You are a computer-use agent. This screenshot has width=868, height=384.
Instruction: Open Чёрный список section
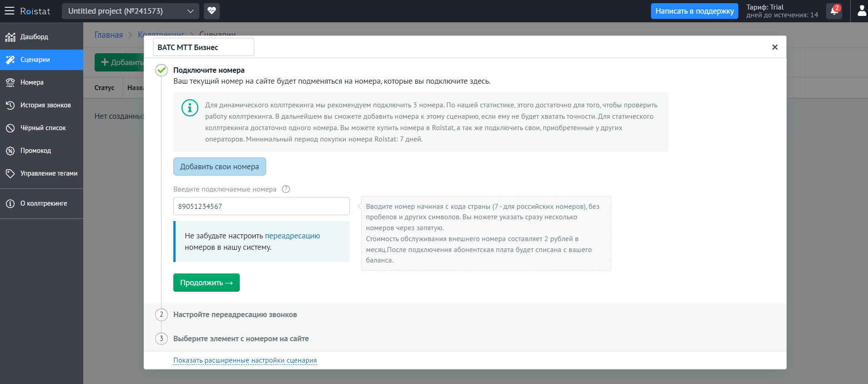pyautogui.click(x=43, y=128)
